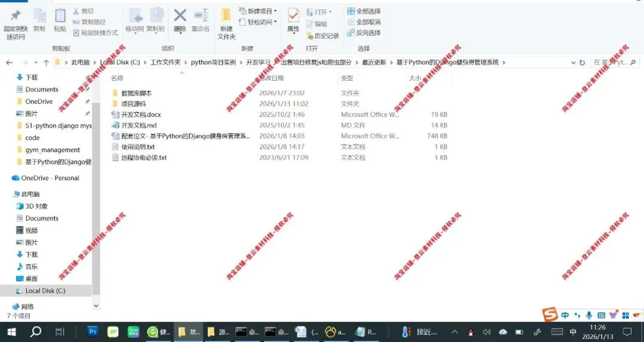
Task: Select 此电脑 in the navigation pane
Action: [30, 194]
